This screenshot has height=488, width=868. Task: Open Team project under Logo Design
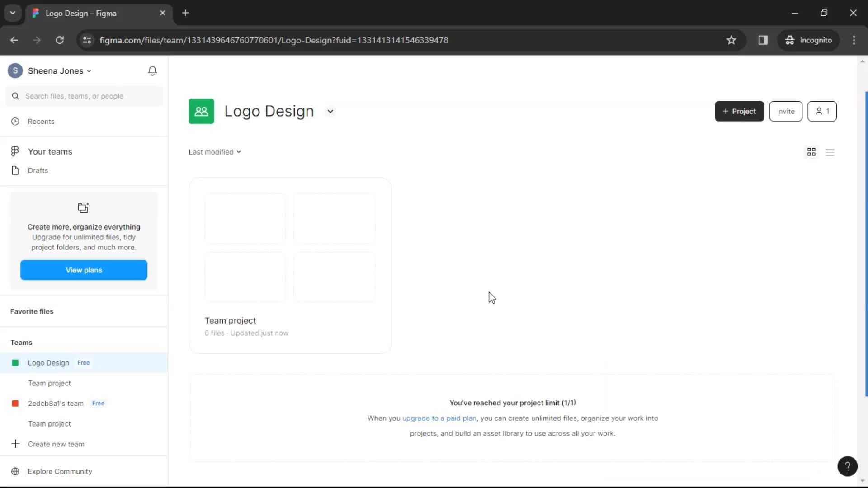pyautogui.click(x=49, y=383)
